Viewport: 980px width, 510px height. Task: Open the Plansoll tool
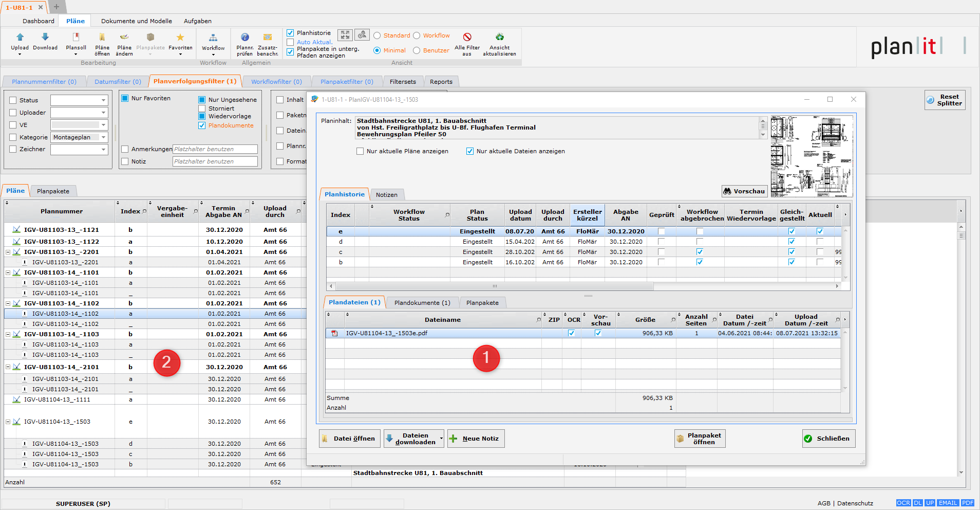click(x=76, y=38)
